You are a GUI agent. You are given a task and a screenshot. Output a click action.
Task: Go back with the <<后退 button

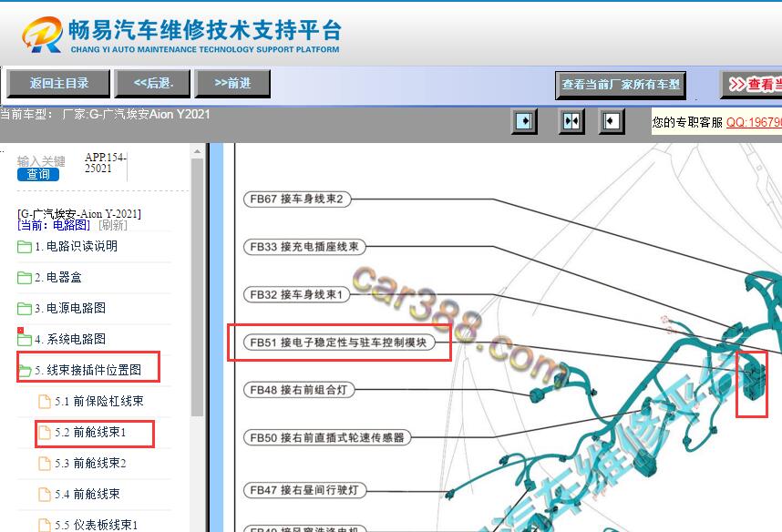coord(152,84)
